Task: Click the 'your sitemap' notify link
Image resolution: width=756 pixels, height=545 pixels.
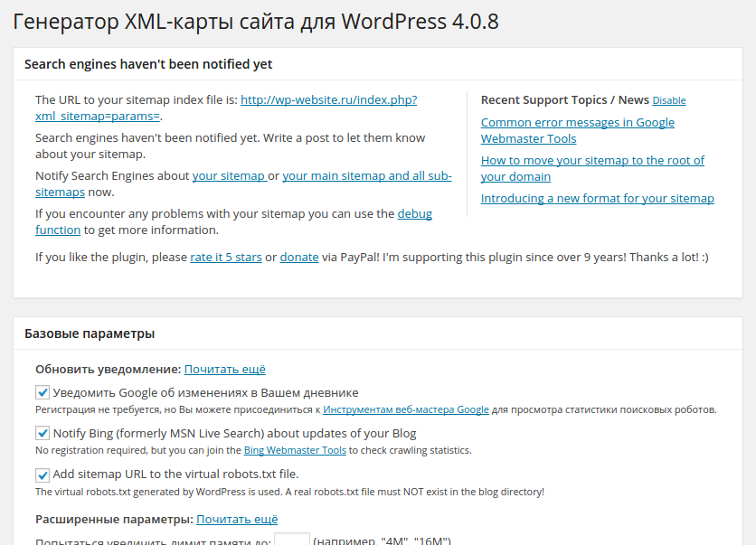Action: pos(229,176)
